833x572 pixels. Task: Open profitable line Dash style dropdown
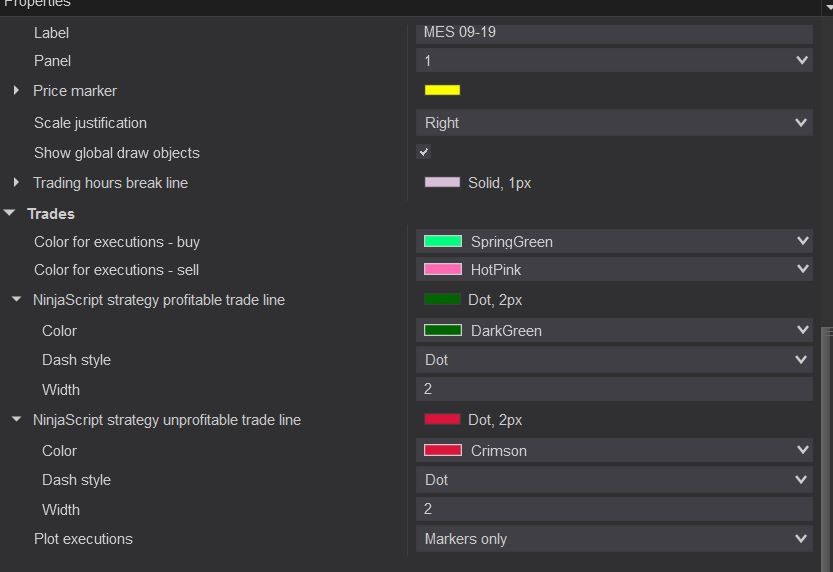pyautogui.click(x=614, y=360)
